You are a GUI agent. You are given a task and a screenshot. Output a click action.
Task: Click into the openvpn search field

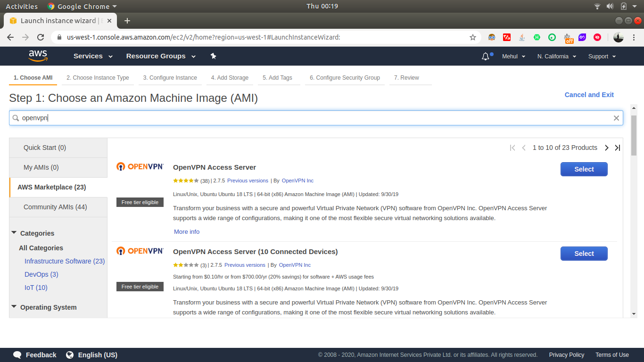(316, 118)
